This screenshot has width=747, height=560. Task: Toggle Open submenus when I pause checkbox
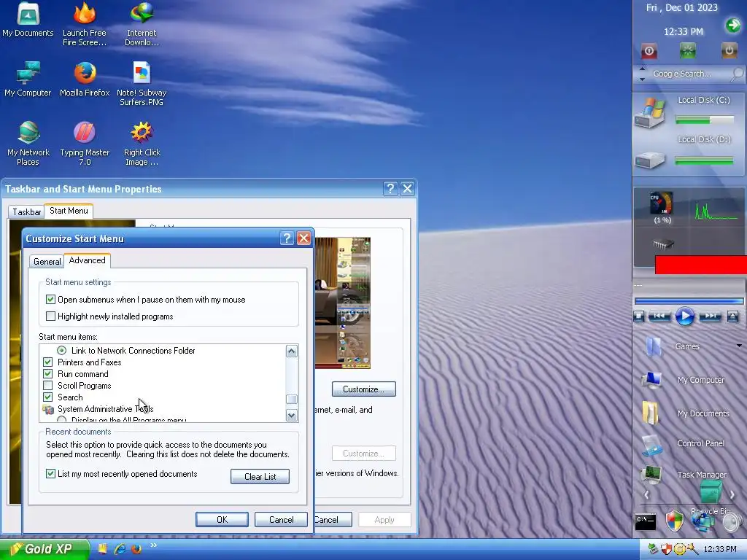click(x=50, y=300)
